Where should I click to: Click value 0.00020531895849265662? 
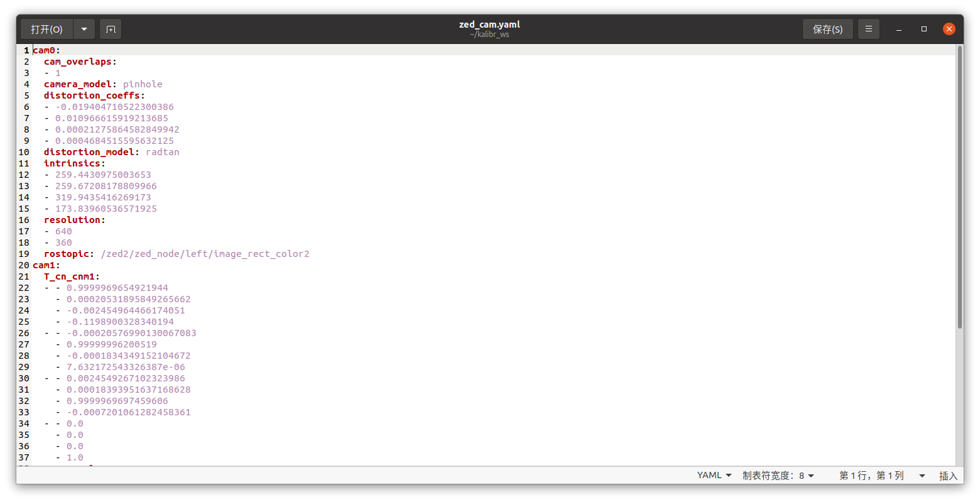coord(129,299)
